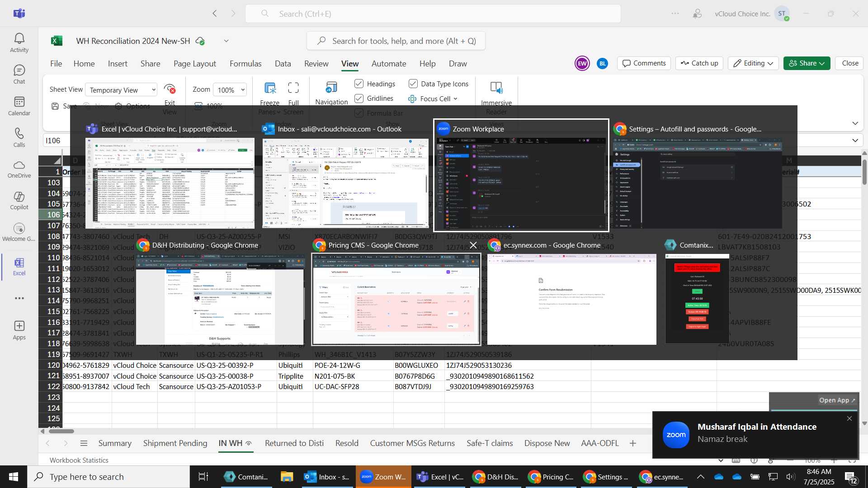Click the horizontal scrollbar thumb
This screenshot has height=488, width=868.
coord(61,431)
